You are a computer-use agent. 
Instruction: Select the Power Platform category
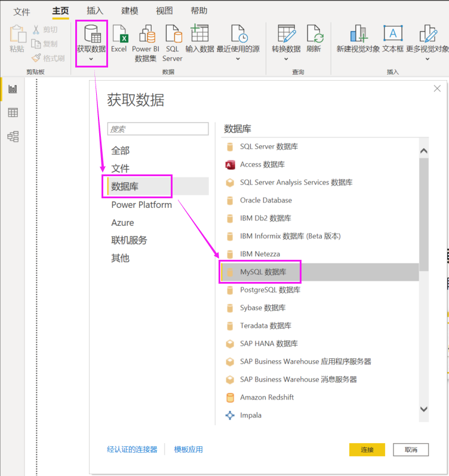click(x=142, y=205)
